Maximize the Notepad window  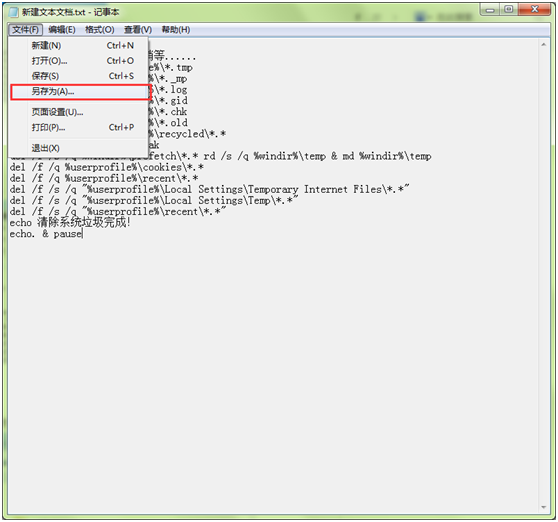[x=509, y=10]
